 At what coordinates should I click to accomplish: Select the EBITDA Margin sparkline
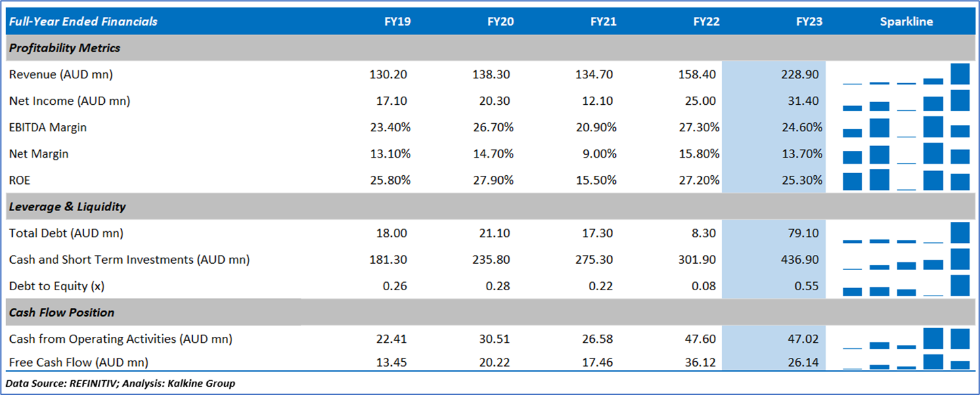click(906, 127)
